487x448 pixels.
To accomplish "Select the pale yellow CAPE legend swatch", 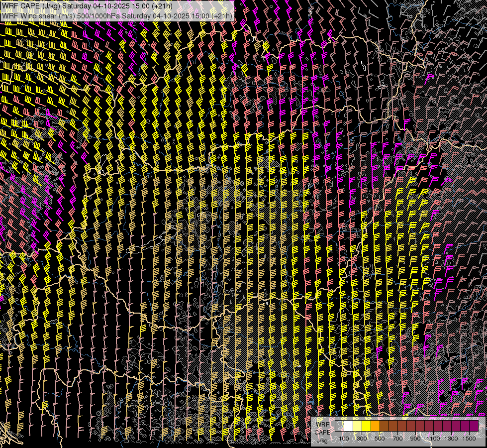I will pos(358,426).
